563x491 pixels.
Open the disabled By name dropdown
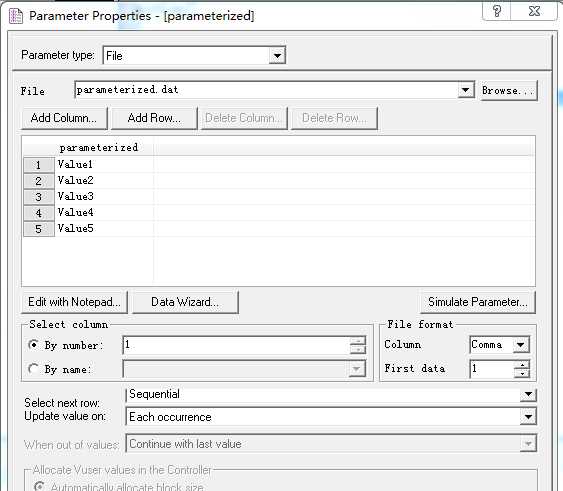(357, 369)
